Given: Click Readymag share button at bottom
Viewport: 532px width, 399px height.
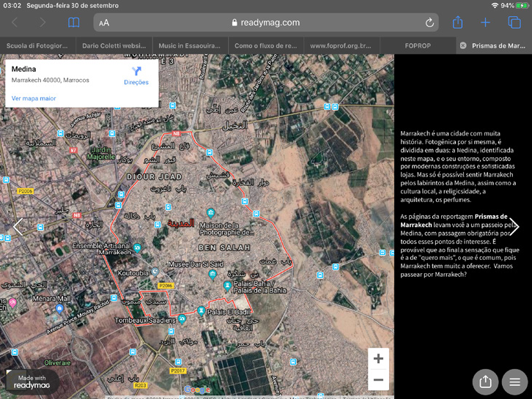Looking at the screenshot, I should (485, 381).
